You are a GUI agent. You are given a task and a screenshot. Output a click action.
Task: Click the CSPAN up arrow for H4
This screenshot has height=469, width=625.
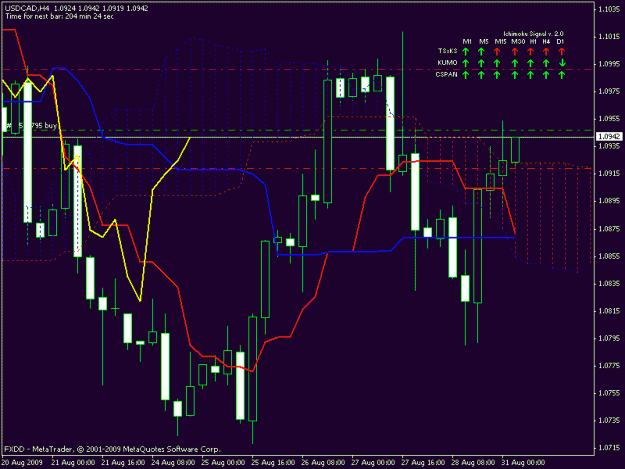point(546,75)
